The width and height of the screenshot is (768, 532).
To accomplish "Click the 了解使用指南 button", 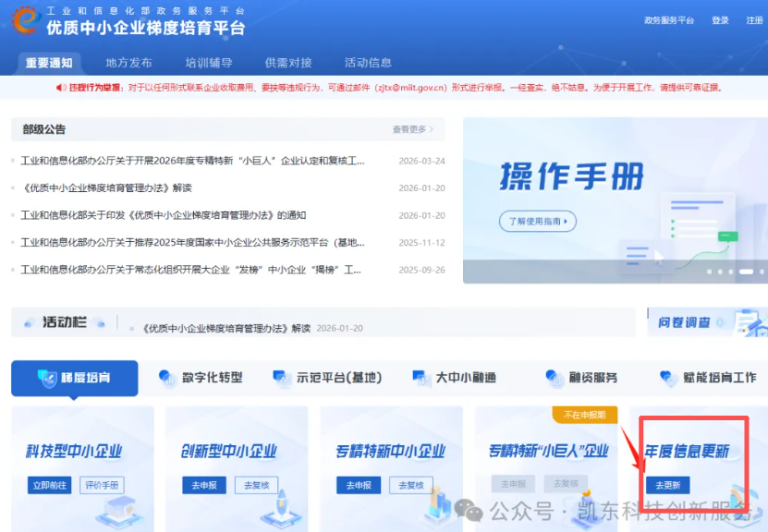I will (537, 221).
